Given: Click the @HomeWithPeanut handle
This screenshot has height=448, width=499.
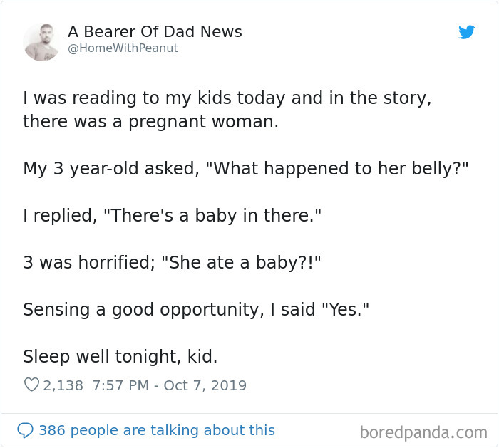Looking at the screenshot, I should coord(123,48).
